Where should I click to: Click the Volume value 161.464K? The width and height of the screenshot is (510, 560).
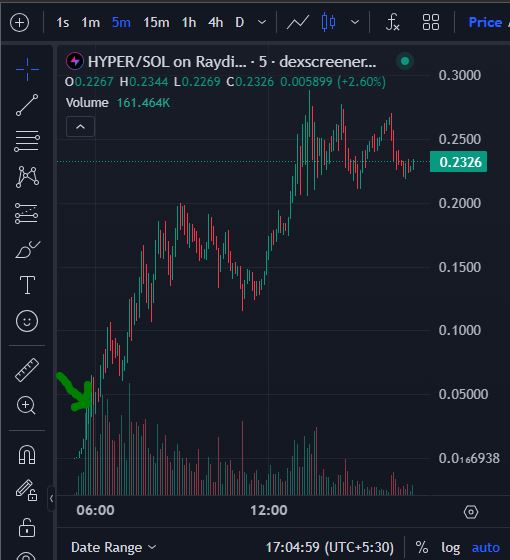(x=143, y=103)
